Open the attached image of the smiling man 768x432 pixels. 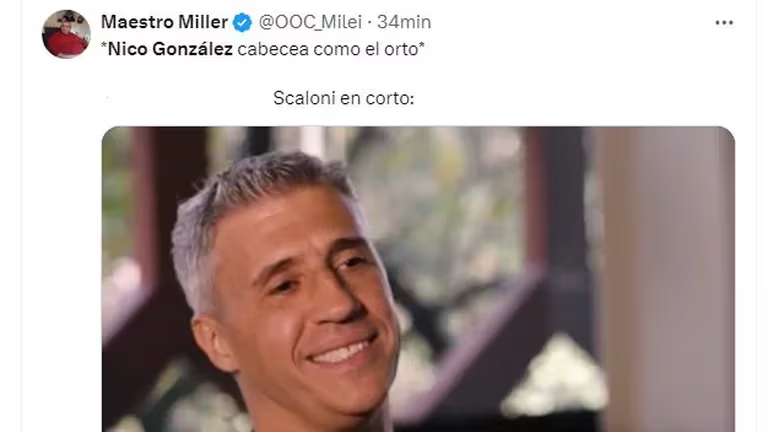click(418, 279)
